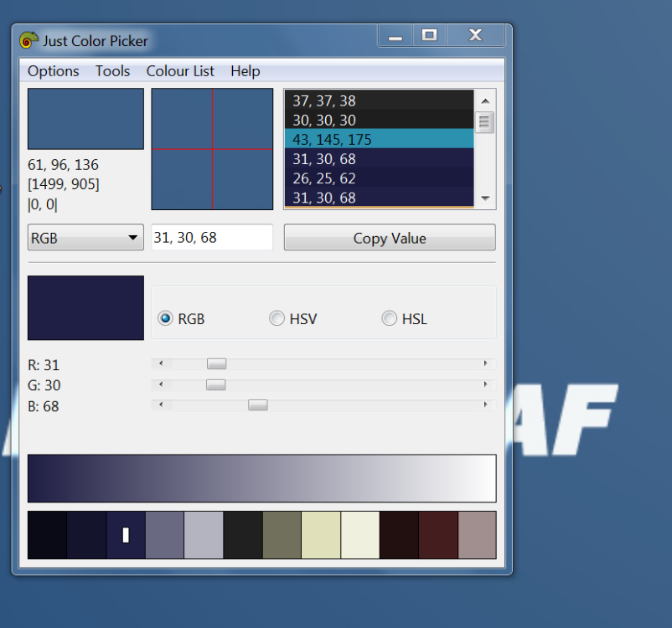Click the color value field showing 31, 30, 68
The width and height of the screenshot is (672, 628).
pos(212,238)
